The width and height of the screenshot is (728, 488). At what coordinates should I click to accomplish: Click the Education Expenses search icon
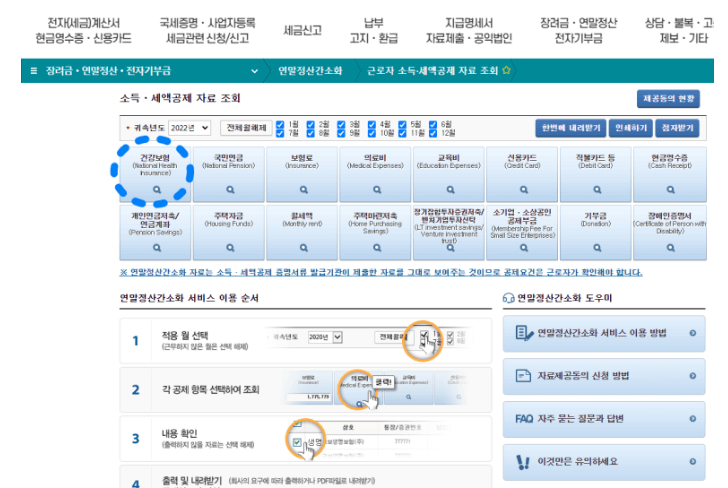point(450,189)
